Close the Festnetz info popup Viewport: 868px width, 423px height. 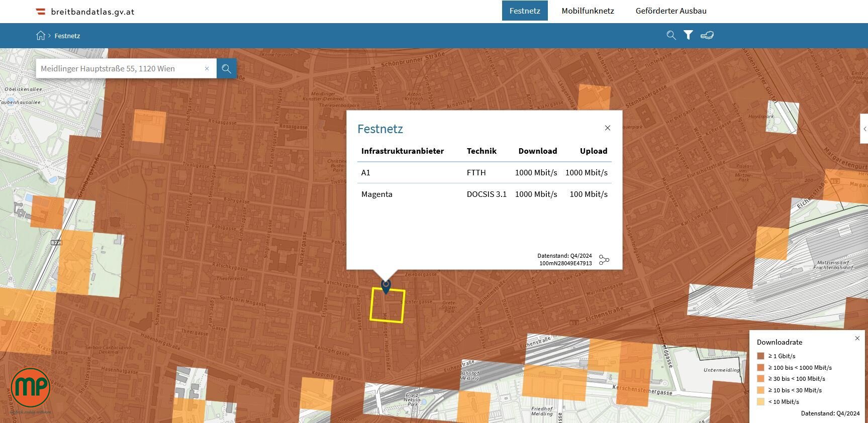pyautogui.click(x=608, y=128)
